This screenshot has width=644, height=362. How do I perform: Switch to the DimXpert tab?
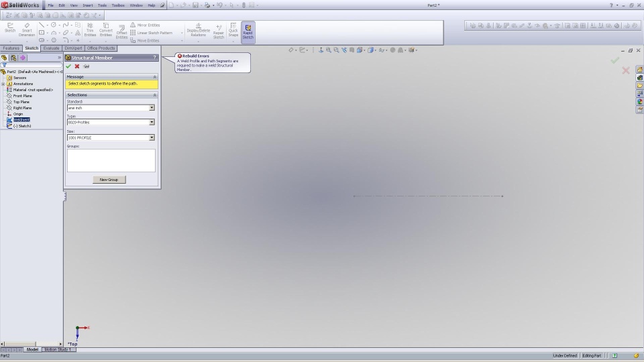[74, 48]
